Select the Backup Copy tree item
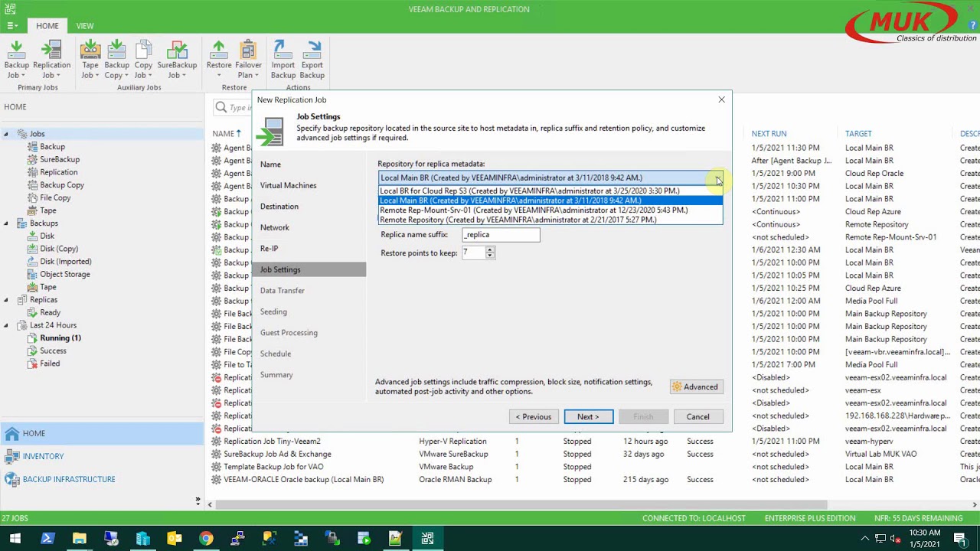980x551 pixels. [62, 185]
